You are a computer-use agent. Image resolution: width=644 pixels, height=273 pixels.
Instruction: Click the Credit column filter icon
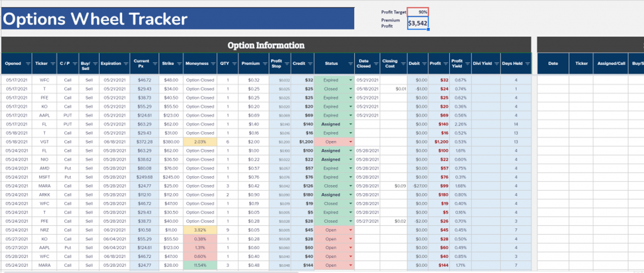pos(310,64)
